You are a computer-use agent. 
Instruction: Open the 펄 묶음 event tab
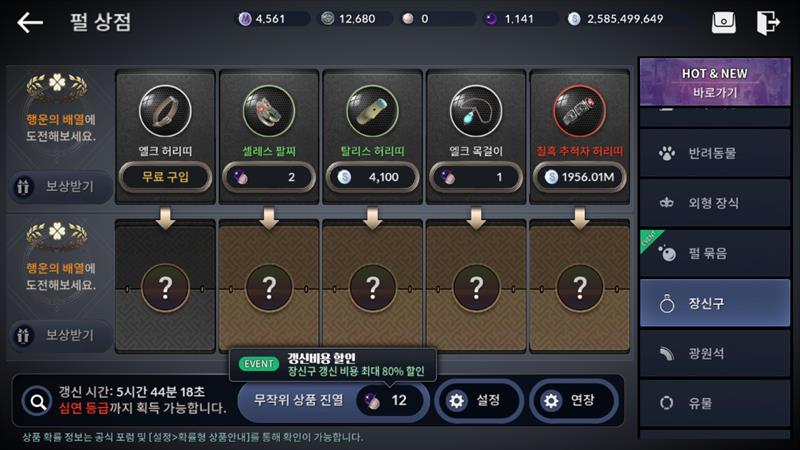(715, 253)
